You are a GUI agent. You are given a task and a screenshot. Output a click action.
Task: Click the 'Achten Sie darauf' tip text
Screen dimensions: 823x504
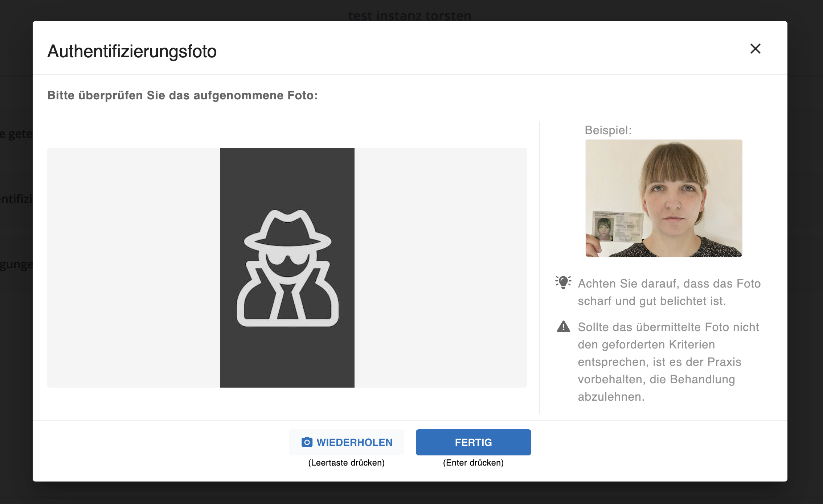pyautogui.click(x=669, y=292)
